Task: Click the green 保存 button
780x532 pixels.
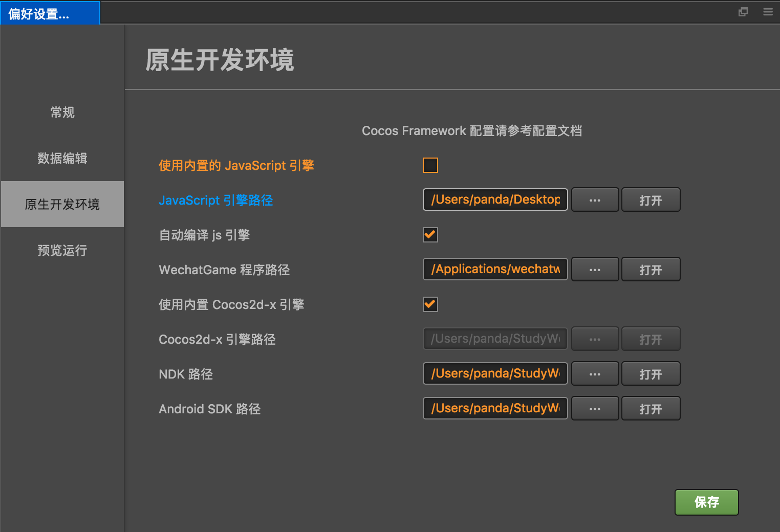Action: tap(707, 502)
